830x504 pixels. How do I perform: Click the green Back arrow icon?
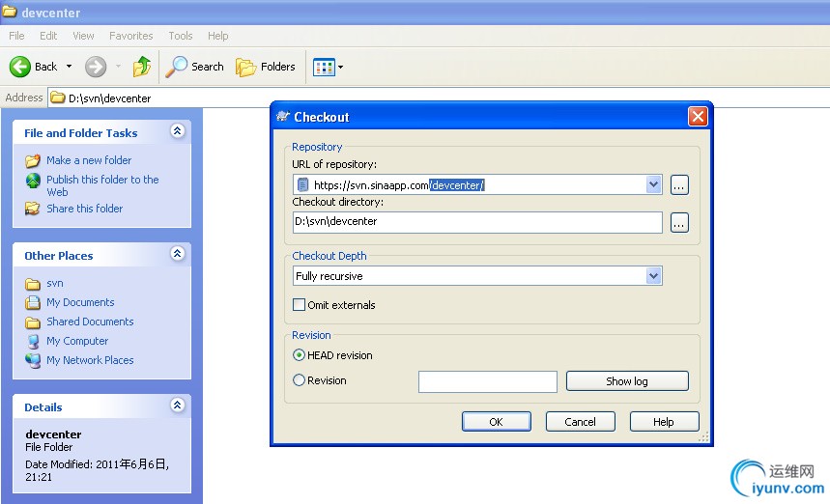click(20, 67)
